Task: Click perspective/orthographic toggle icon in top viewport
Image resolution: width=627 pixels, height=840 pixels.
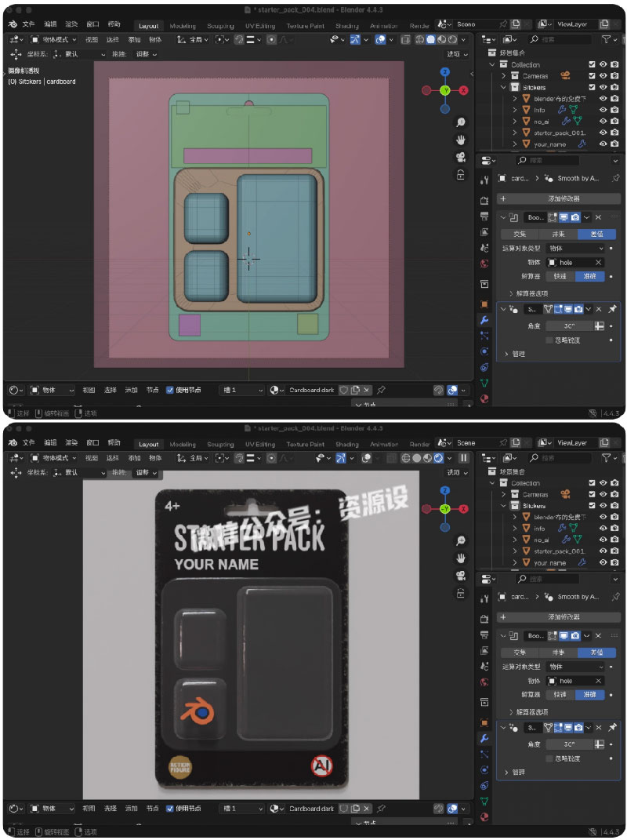Action: click(461, 175)
